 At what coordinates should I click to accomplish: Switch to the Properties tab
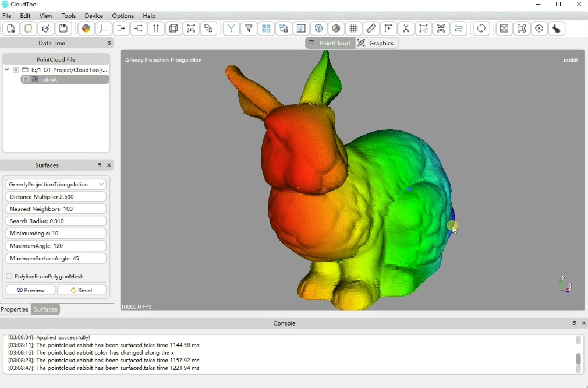pos(15,309)
